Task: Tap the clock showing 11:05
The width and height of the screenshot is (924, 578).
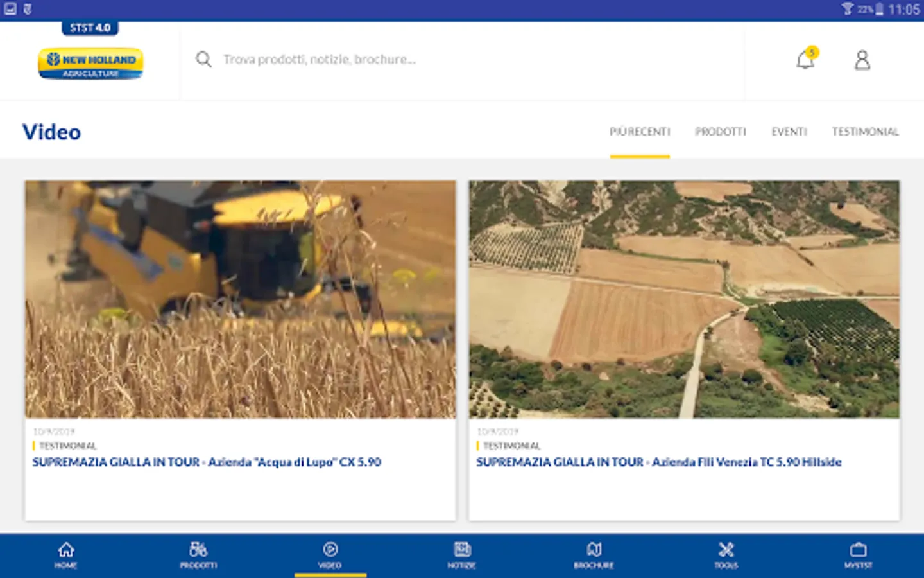Action: click(x=904, y=10)
